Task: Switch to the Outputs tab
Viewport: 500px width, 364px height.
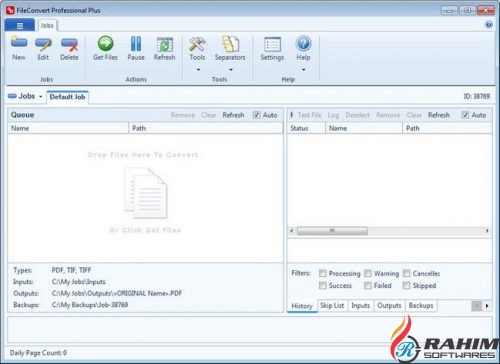Action: tap(389, 305)
